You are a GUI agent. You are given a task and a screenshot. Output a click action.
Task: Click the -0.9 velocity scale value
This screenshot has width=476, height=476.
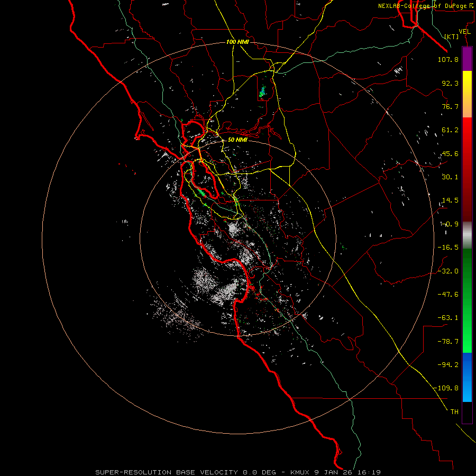pos(450,224)
